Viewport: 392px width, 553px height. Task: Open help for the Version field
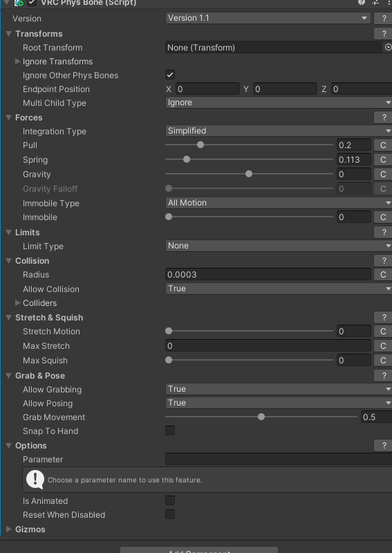click(x=383, y=18)
